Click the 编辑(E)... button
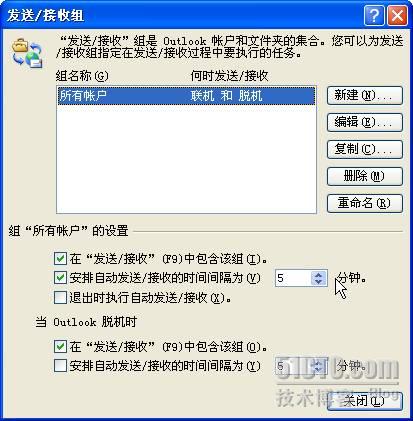The image size is (413, 421). click(365, 122)
